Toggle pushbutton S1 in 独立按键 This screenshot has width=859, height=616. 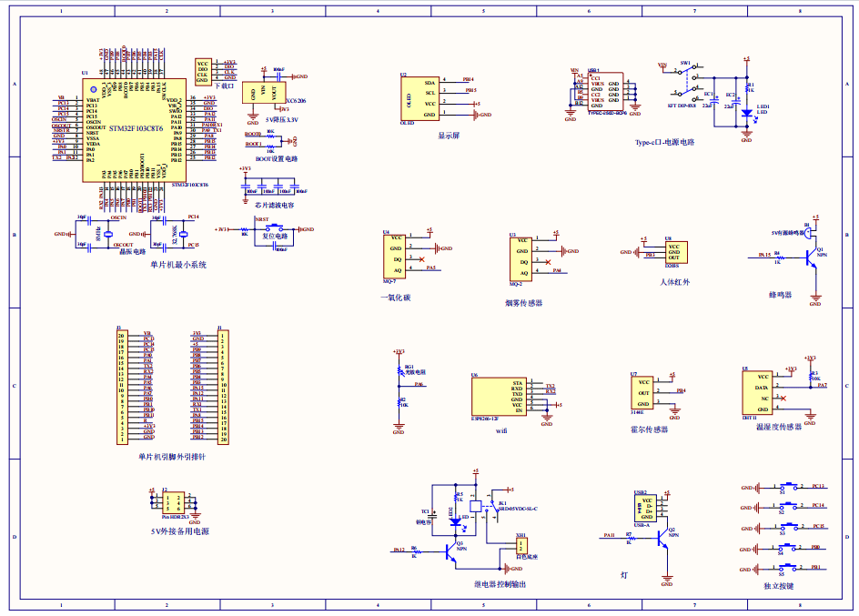click(x=788, y=486)
